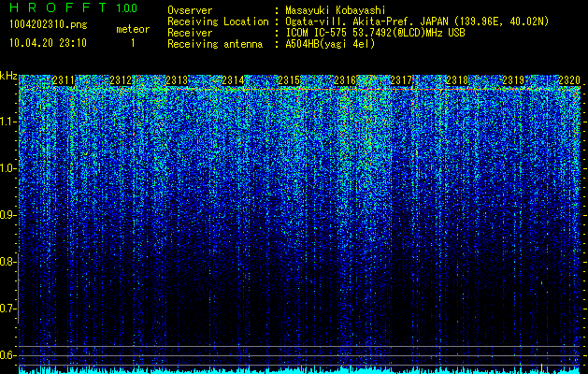The width and height of the screenshot is (588, 374).
Task: Click the 'Receiving Location' label
Action: (x=218, y=22)
